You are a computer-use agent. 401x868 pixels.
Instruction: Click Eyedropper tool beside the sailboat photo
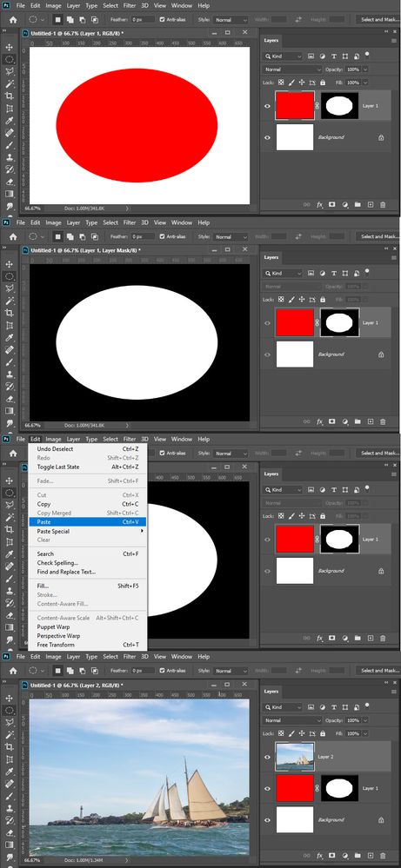[10, 772]
